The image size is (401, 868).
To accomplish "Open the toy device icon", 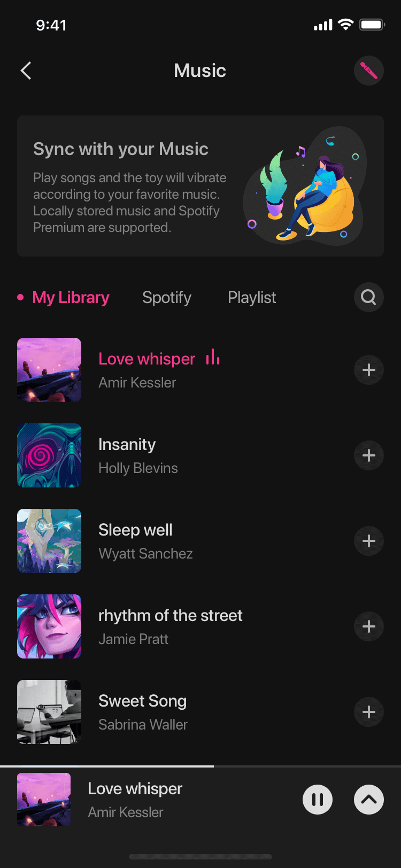I will pos(368,71).
